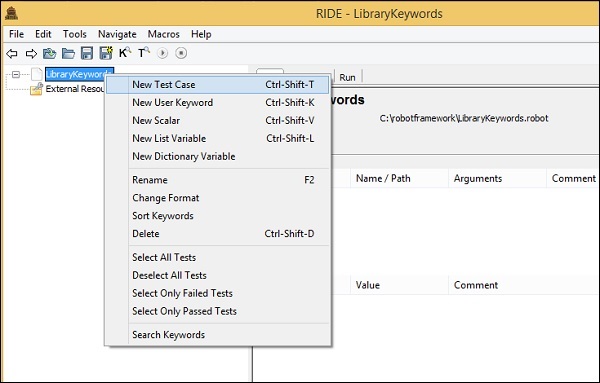Choose Change Format menu entry
The height and width of the screenshot is (383, 600).
coord(217,198)
